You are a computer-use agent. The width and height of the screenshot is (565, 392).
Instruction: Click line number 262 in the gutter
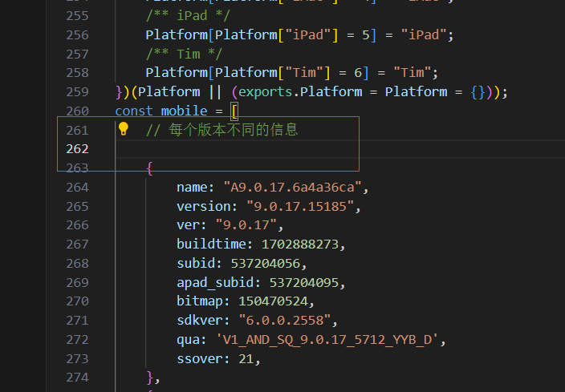77,149
